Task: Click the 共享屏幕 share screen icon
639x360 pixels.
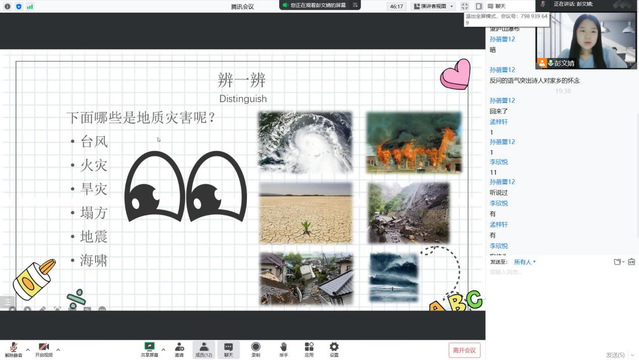Action: pos(150,349)
